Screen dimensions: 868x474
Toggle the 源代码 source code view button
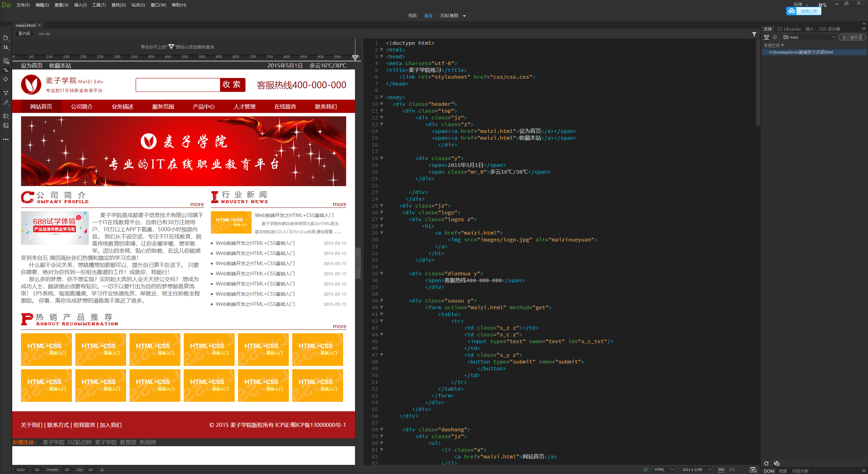24,34
